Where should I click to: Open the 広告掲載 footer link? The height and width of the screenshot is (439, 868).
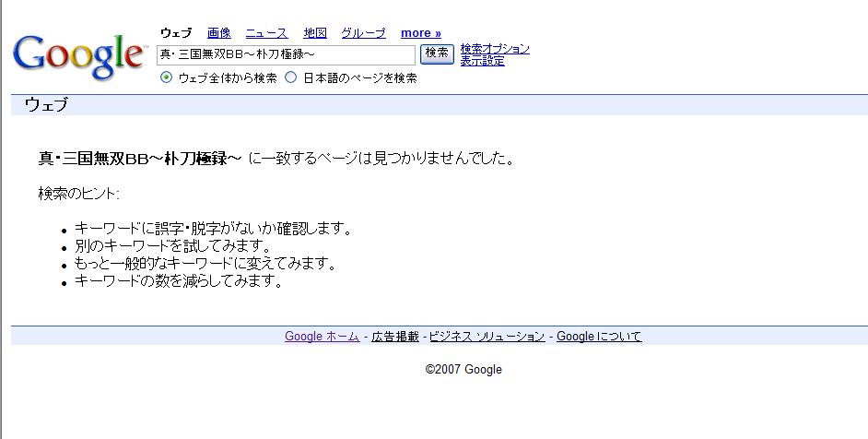pos(395,336)
